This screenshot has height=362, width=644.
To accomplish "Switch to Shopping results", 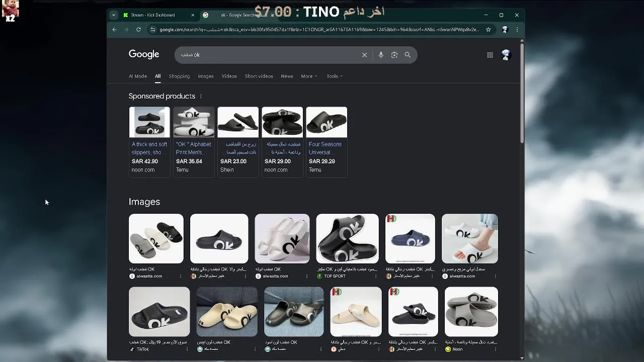I will tap(179, 76).
